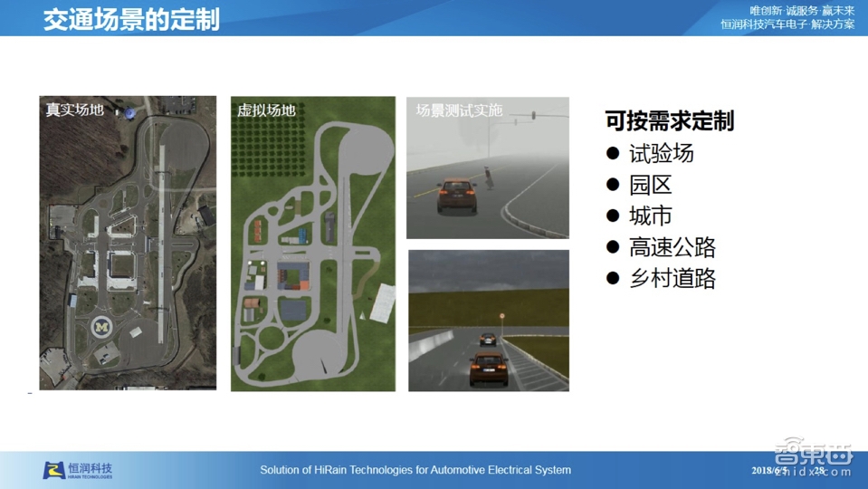Click the footer text Solution of HiRain Technologies

tap(415, 470)
